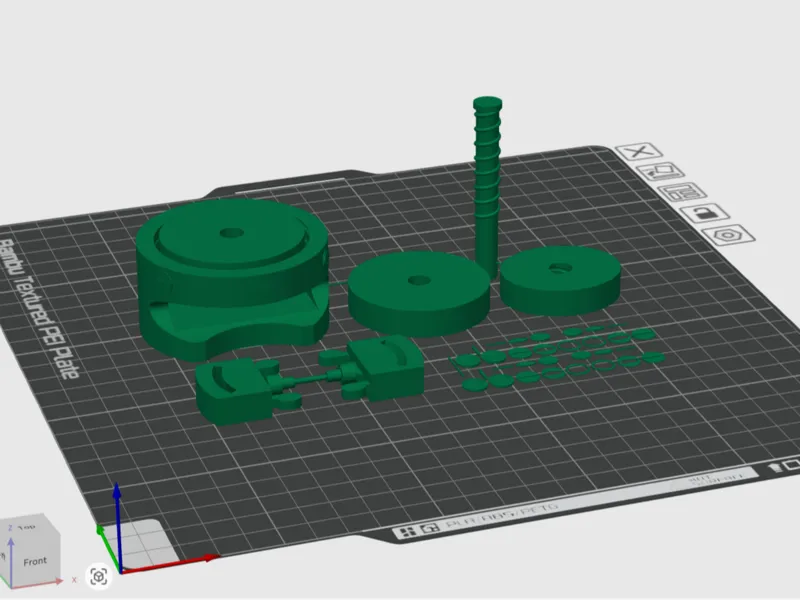Click the 3D view reset camera icon
This screenshot has width=800, height=600.
click(98, 577)
